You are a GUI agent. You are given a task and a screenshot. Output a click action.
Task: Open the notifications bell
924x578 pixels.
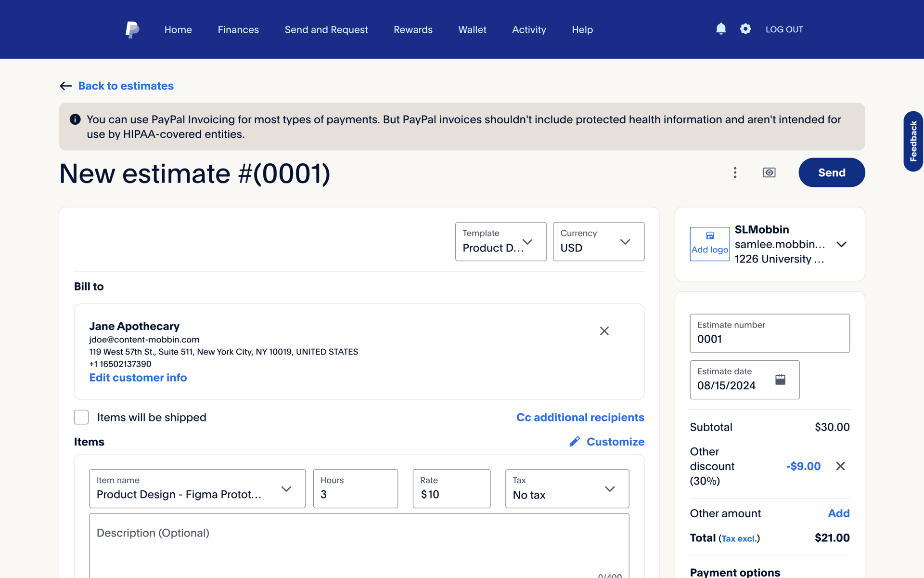point(721,29)
